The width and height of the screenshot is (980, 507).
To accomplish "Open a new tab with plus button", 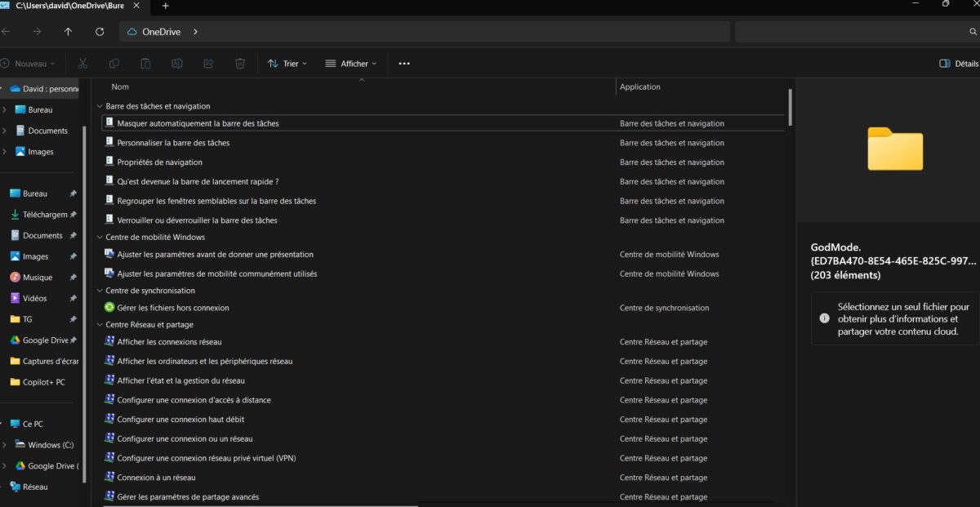I will 165,6.
